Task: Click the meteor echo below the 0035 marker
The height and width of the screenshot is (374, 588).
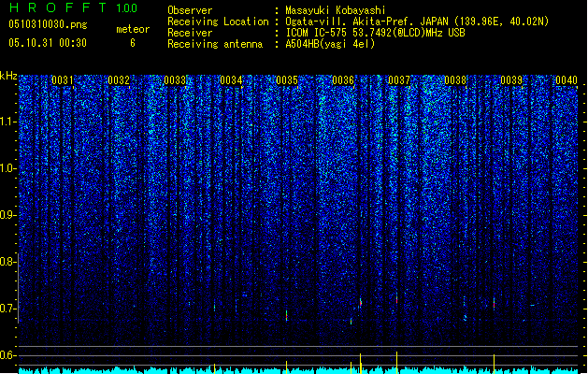Action: (286, 315)
